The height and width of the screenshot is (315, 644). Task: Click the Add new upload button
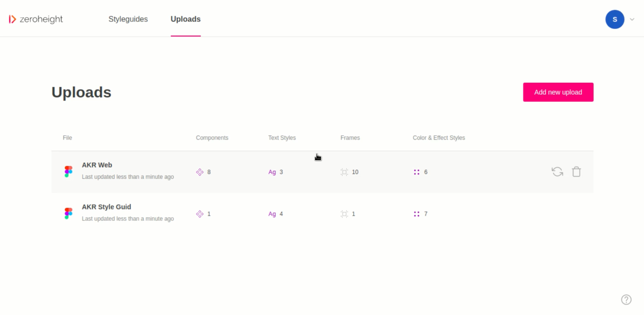pos(558,92)
